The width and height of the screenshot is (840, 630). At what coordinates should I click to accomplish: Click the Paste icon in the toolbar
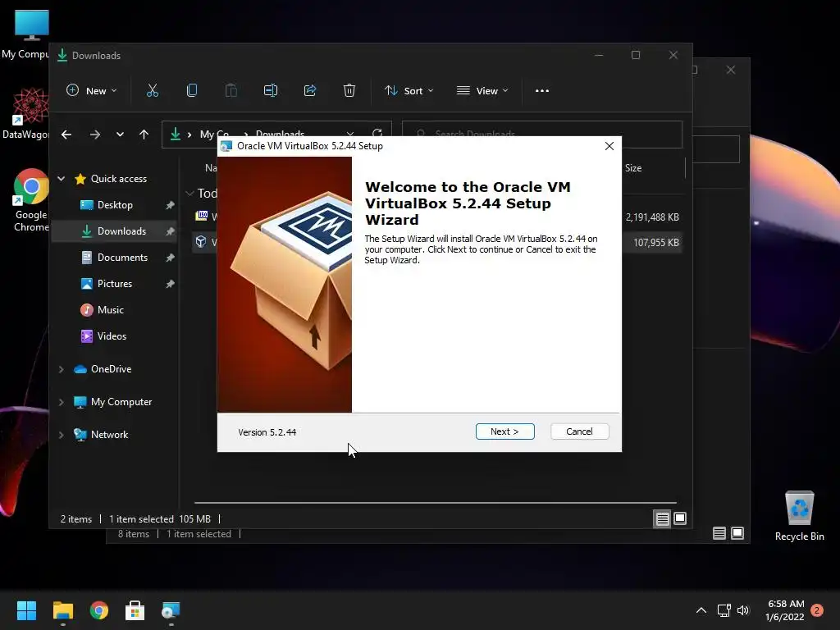pyautogui.click(x=231, y=90)
